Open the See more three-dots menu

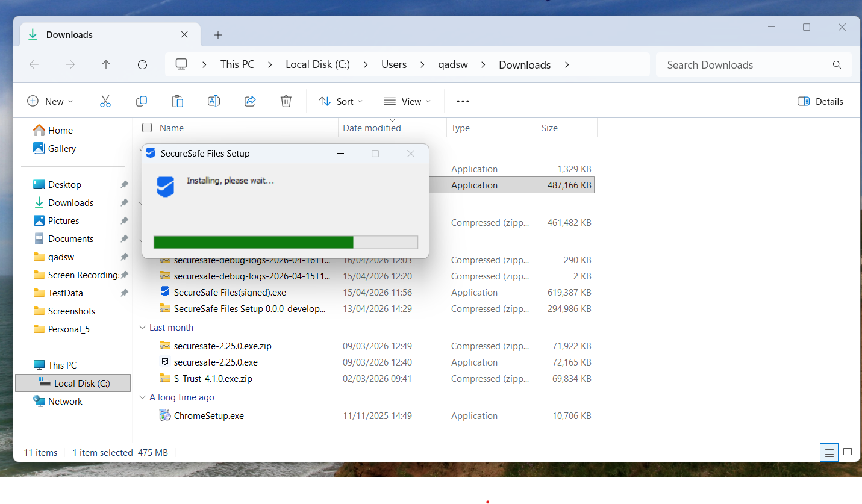pos(463,101)
